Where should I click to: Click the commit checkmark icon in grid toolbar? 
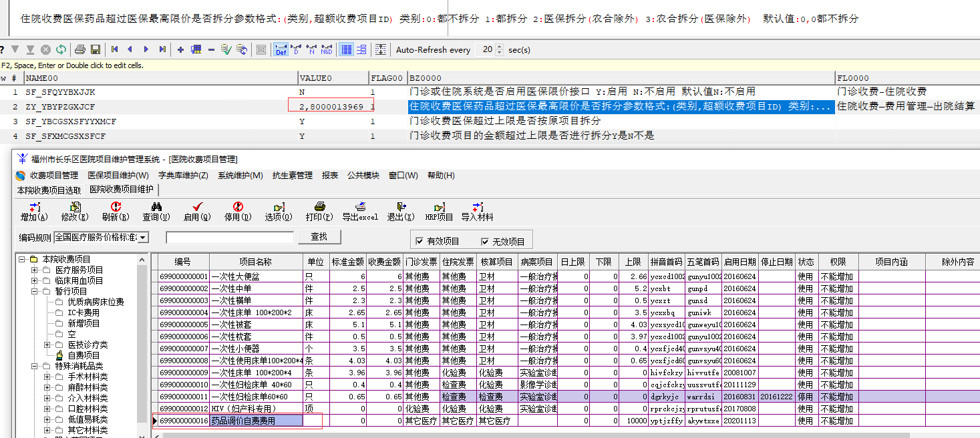click(x=226, y=49)
